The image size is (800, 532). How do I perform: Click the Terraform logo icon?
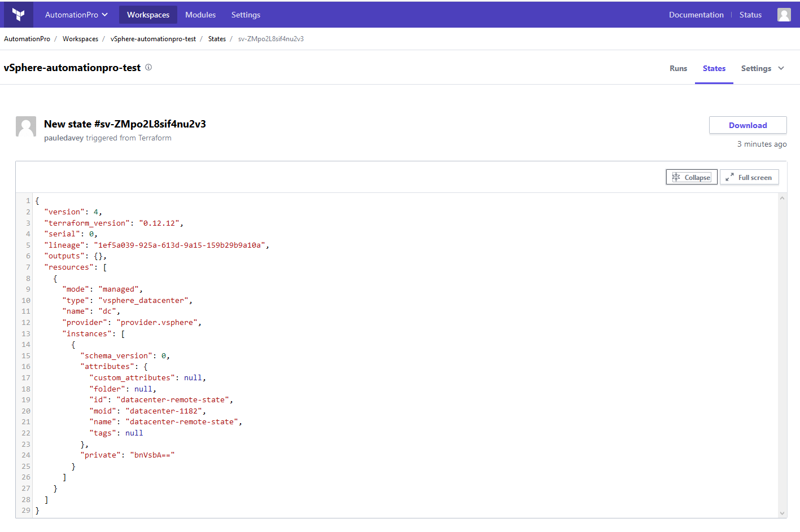click(19, 15)
